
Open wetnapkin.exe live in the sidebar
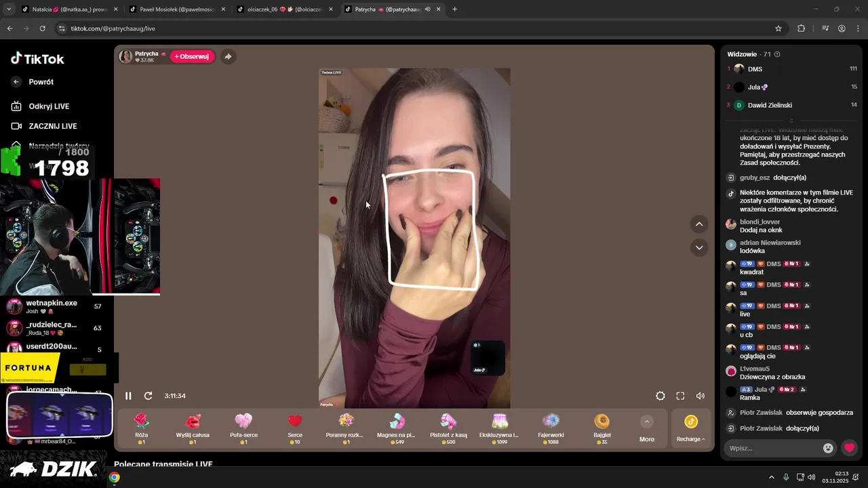click(54, 306)
